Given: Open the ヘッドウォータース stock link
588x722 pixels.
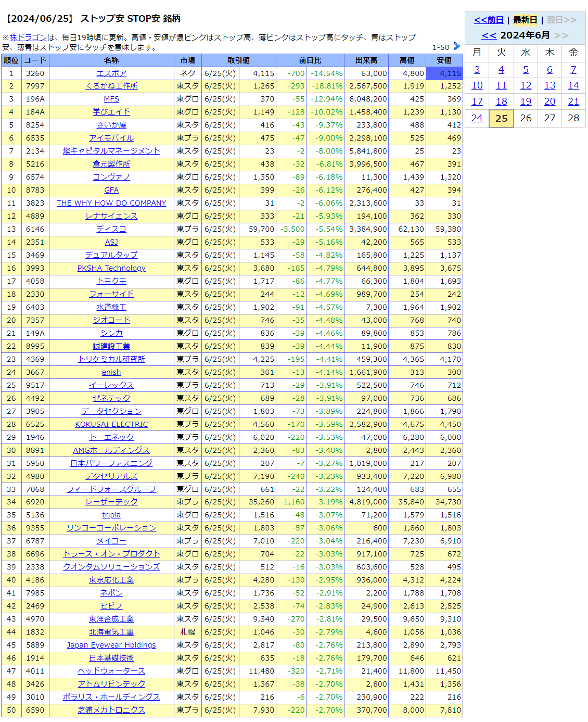Looking at the screenshot, I should 111,671.
